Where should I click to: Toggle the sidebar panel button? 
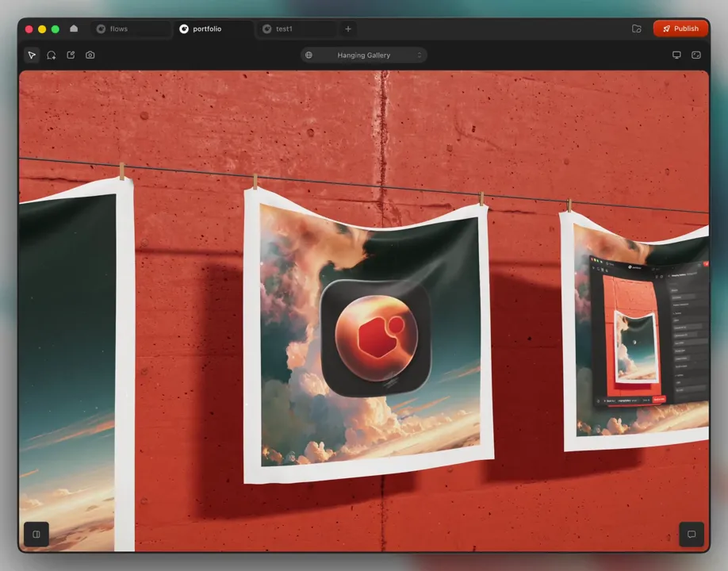[36, 535]
